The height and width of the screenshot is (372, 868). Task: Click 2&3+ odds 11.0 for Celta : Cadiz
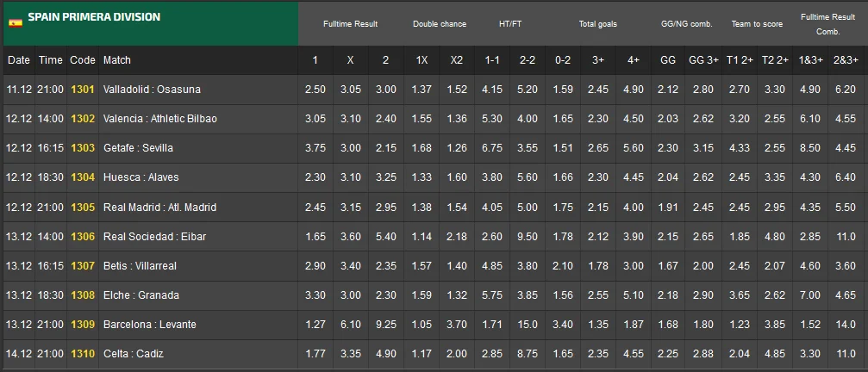point(845,354)
